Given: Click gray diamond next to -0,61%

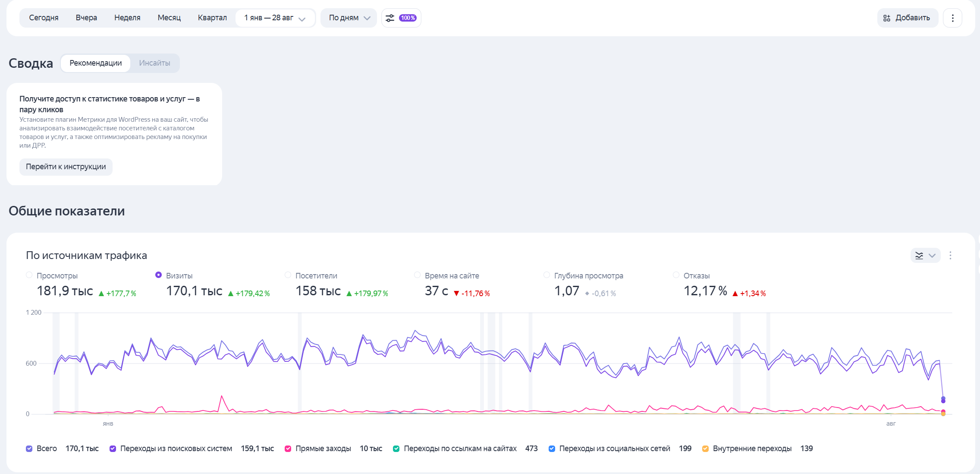Looking at the screenshot, I should coord(587,294).
